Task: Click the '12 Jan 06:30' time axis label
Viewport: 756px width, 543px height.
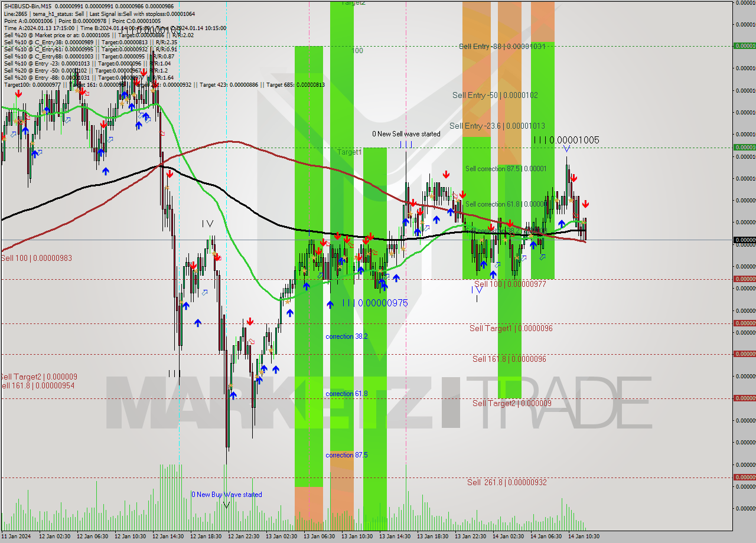Action: click(x=92, y=537)
